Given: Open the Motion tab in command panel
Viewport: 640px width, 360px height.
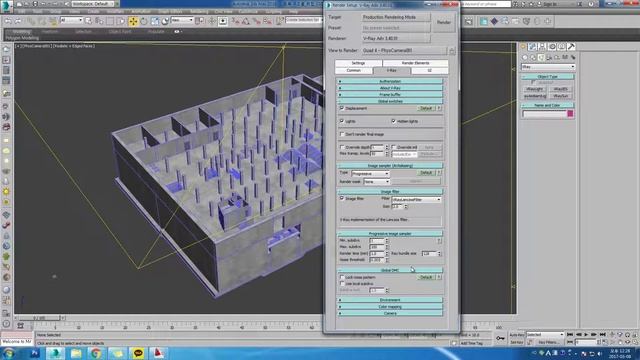Looking at the screenshot, I should 552,47.
